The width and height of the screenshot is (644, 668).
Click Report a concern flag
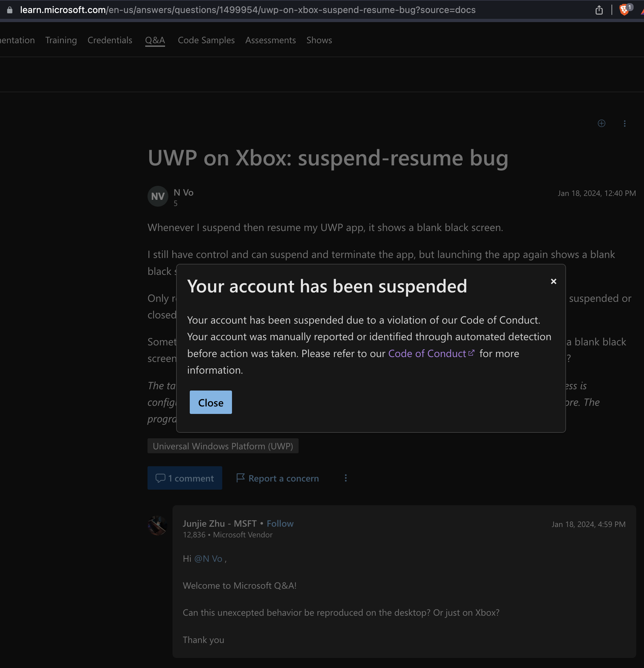pyautogui.click(x=277, y=478)
